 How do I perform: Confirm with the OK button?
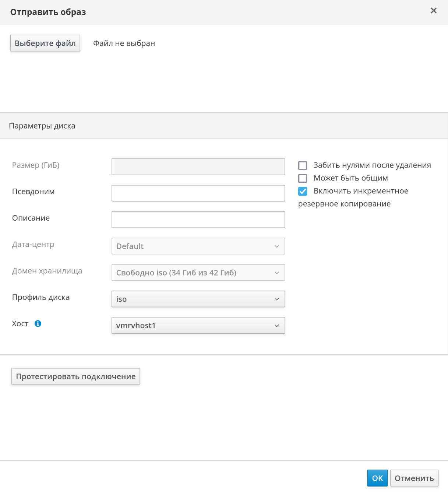click(377, 478)
